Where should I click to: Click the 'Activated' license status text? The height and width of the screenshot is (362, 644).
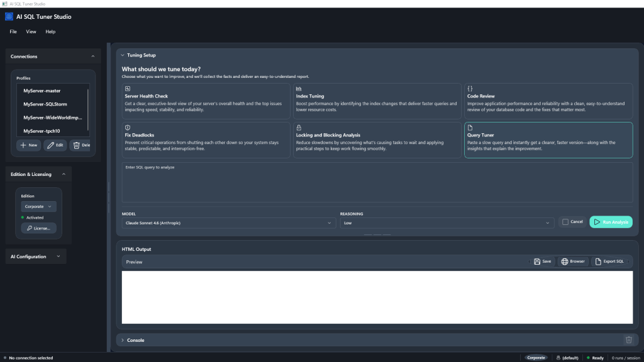pyautogui.click(x=35, y=217)
